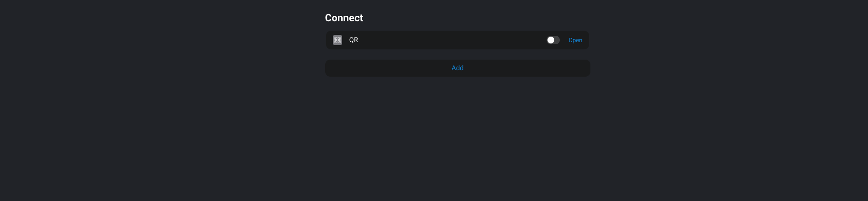Click the QR text label
The width and height of the screenshot is (868, 201).
(x=354, y=40)
